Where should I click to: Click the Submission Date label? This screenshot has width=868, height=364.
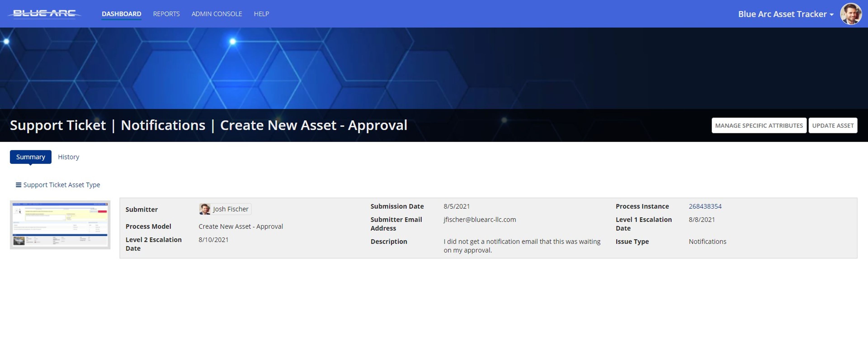(x=397, y=206)
